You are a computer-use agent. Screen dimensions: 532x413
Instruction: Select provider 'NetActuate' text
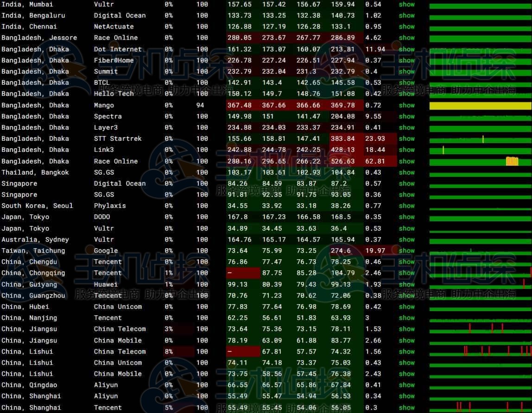[114, 27]
